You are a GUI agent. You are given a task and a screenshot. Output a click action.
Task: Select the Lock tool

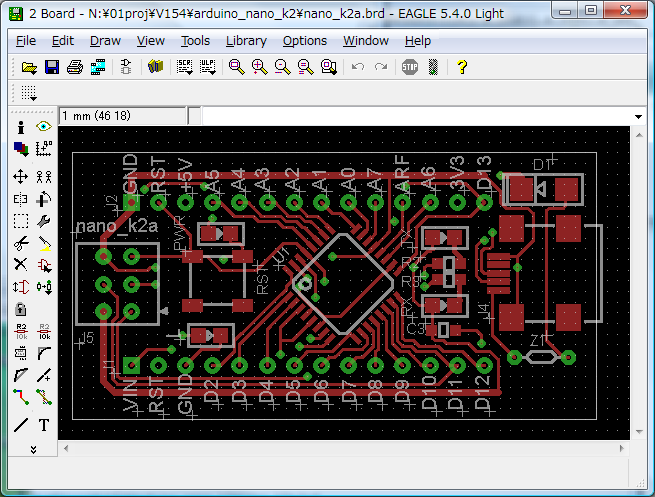(20, 308)
